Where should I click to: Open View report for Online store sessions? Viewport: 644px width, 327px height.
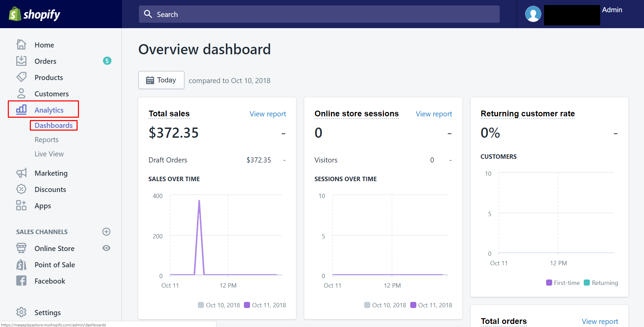click(x=434, y=114)
